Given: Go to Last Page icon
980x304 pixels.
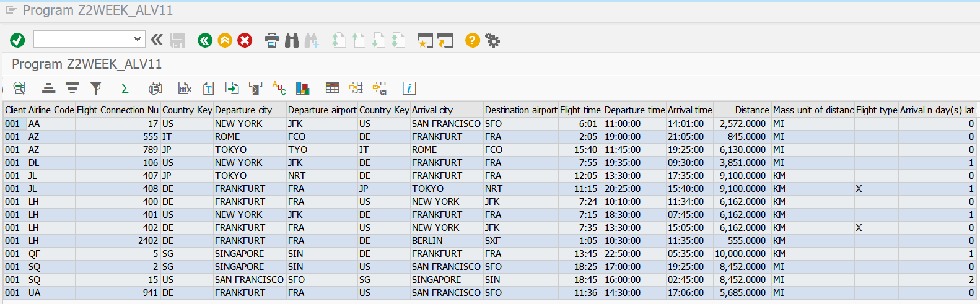Looking at the screenshot, I should coord(398,40).
